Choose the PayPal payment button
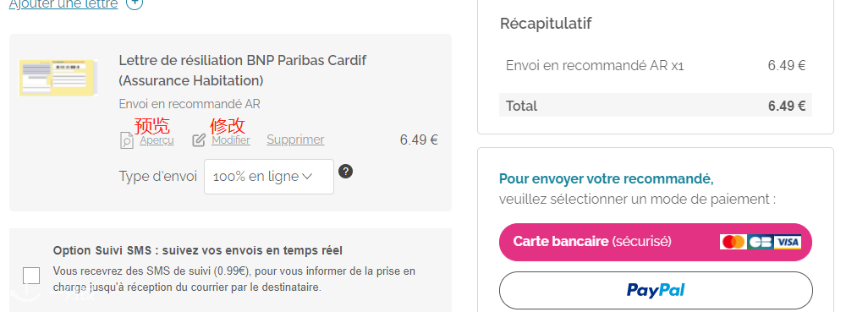Image resolution: width=868 pixels, height=312 pixels. click(x=656, y=290)
